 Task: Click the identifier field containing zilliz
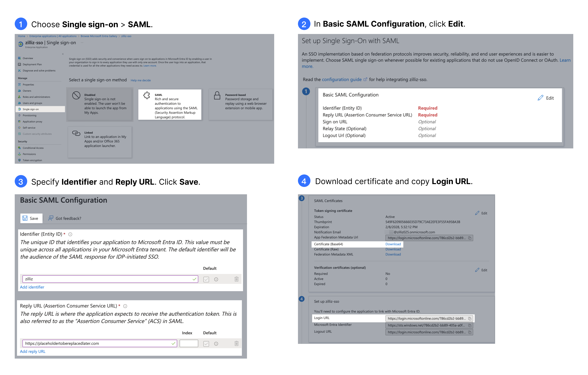(110, 279)
